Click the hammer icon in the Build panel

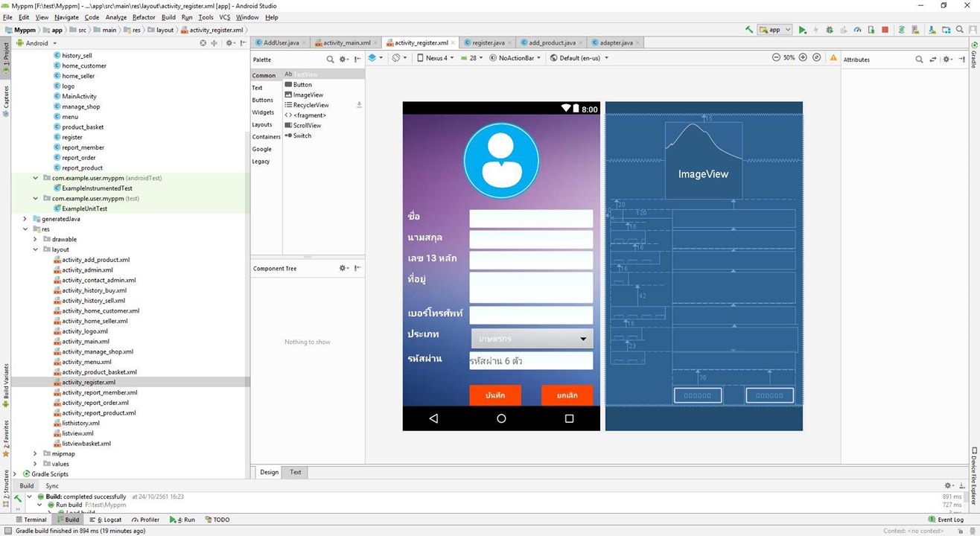tap(17, 498)
